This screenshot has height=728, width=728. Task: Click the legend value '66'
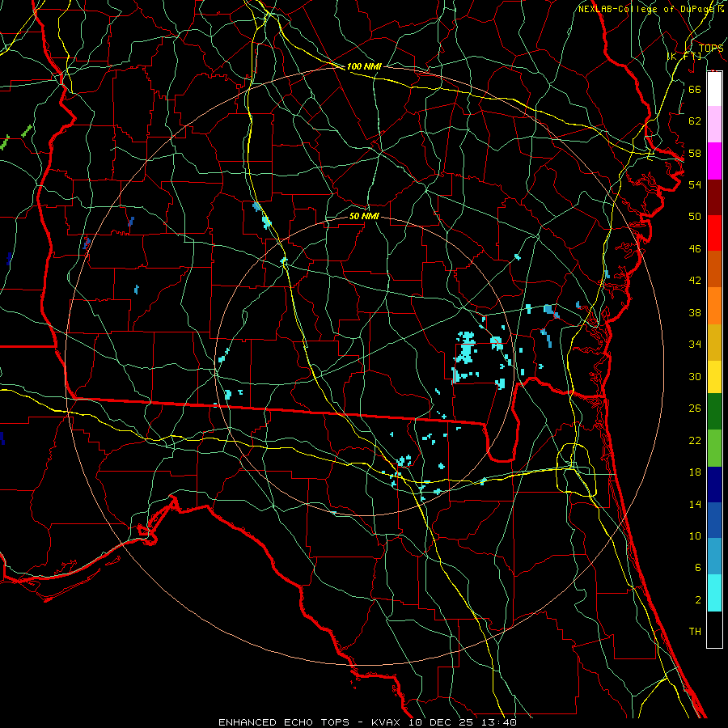point(695,89)
